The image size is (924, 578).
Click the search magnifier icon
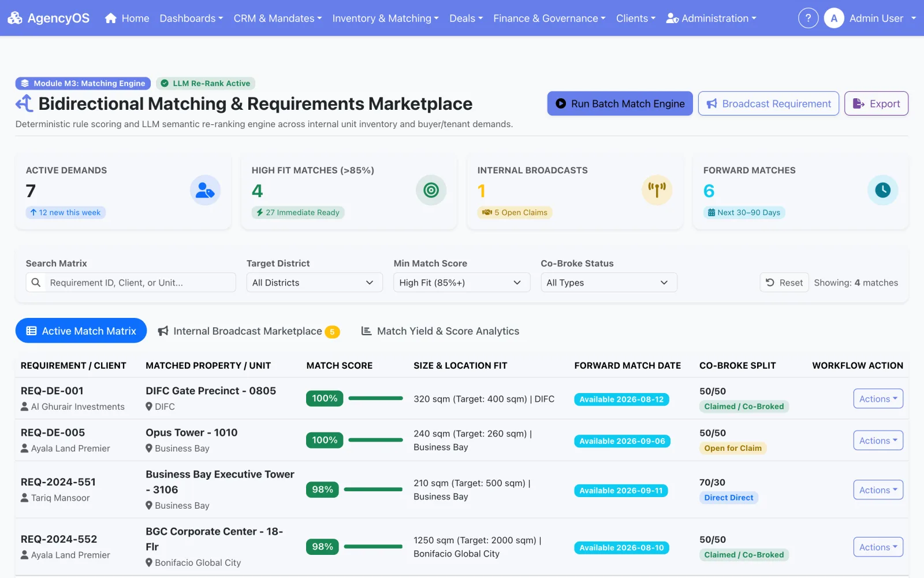[x=36, y=283]
